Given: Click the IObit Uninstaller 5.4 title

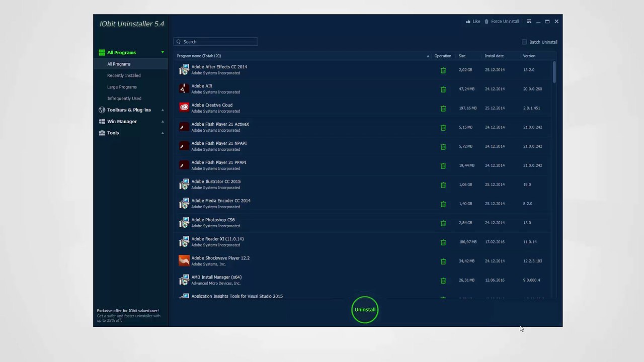Looking at the screenshot, I should pyautogui.click(x=132, y=24).
